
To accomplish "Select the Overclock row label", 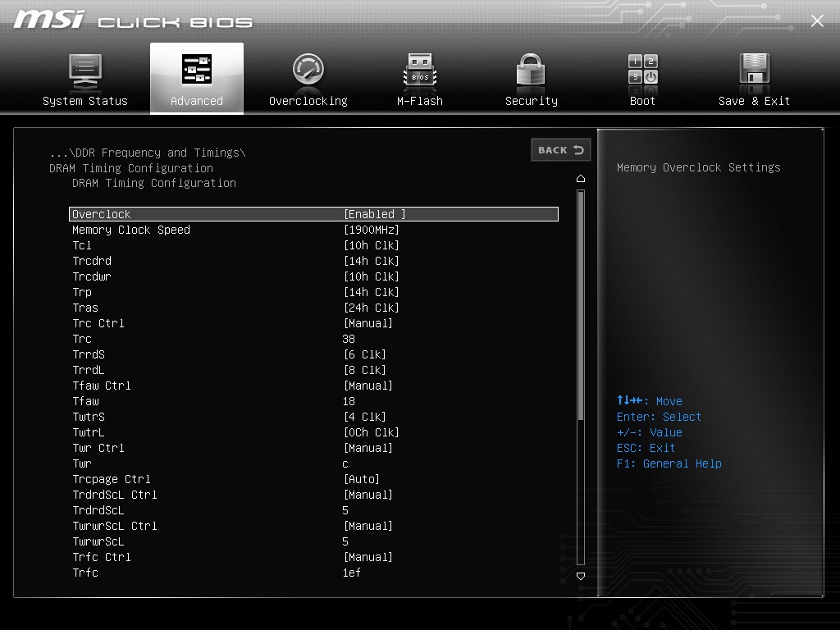I will 101,214.
